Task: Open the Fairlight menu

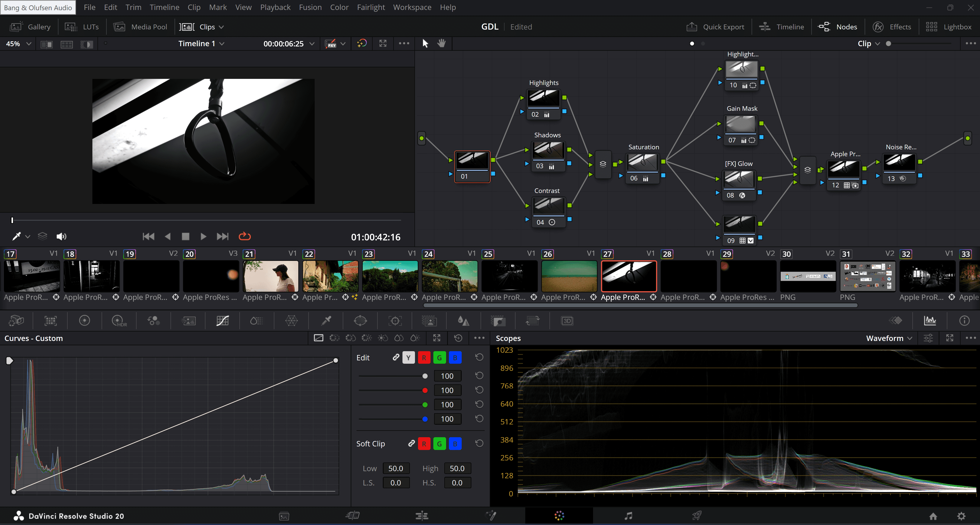Action: 370,7
